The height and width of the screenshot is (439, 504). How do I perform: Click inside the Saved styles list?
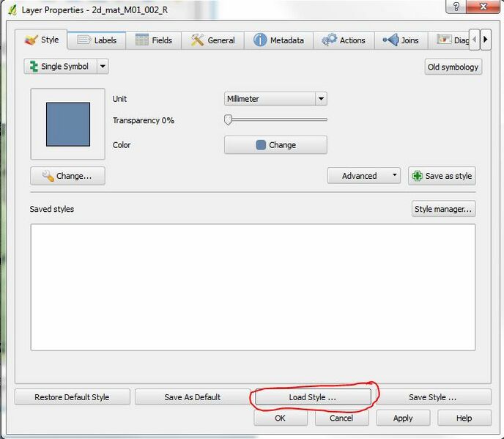click(x=253, y=287)
